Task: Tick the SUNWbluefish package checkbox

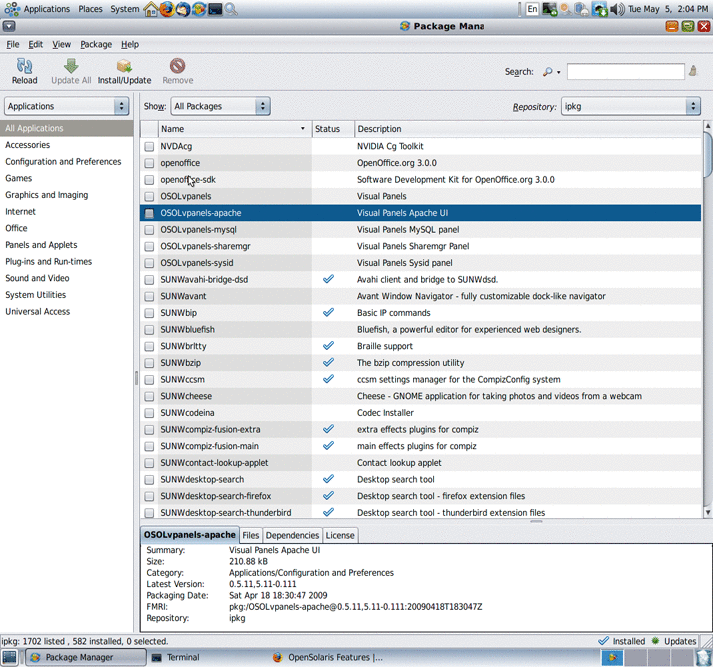Action: click(x=149, y=330)
